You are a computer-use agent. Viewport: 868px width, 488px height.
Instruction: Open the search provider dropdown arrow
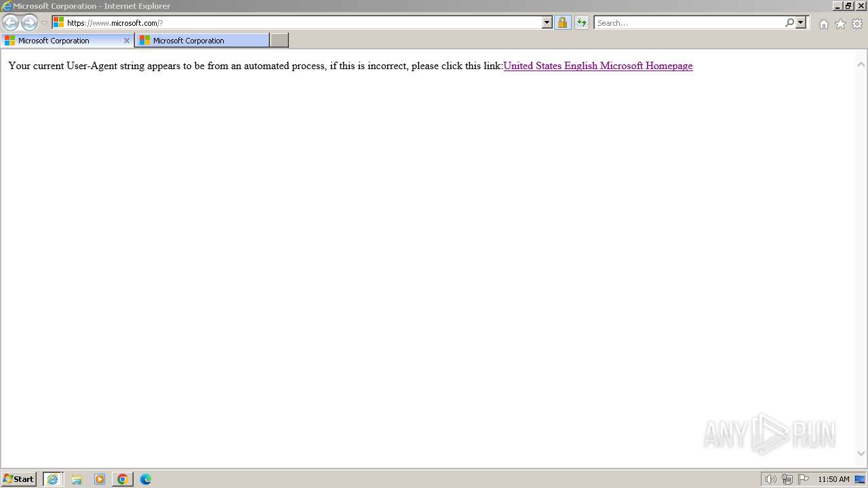click(801, 22)
